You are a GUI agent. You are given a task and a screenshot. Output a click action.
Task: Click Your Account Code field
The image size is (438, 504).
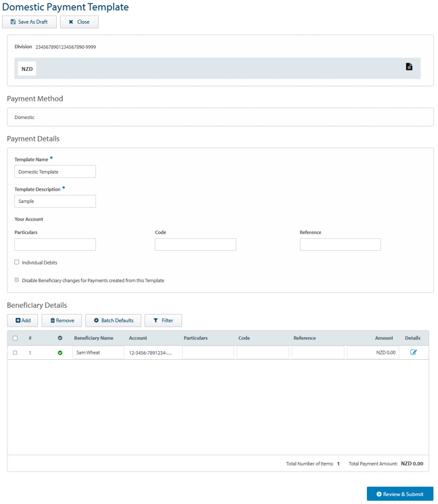[195, 244]
